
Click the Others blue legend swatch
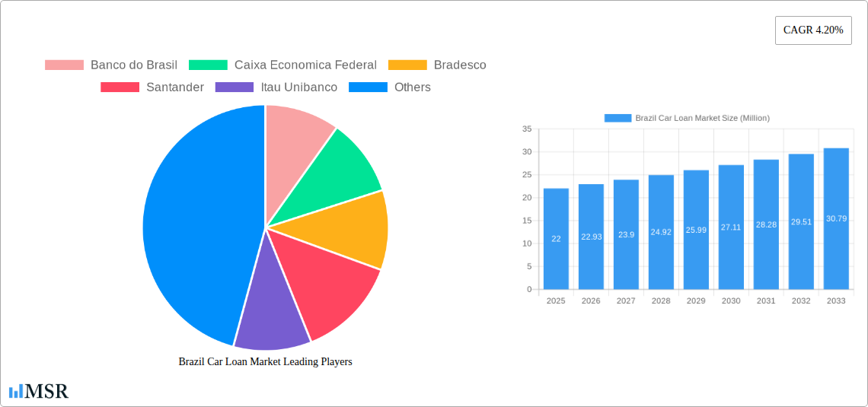click(368, 87)
